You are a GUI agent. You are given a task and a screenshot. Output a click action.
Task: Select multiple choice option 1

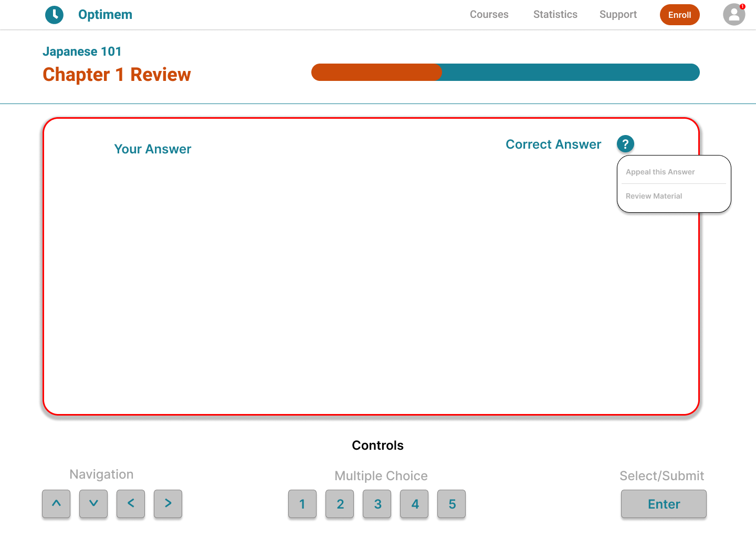302,504
